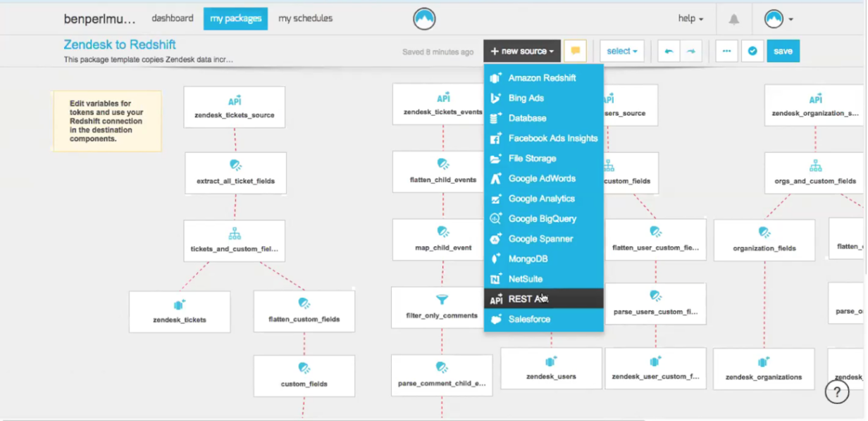Viewport: 868px width, 421px height.
Task: Choose REST API source
Action: click(x=544, y=299)
